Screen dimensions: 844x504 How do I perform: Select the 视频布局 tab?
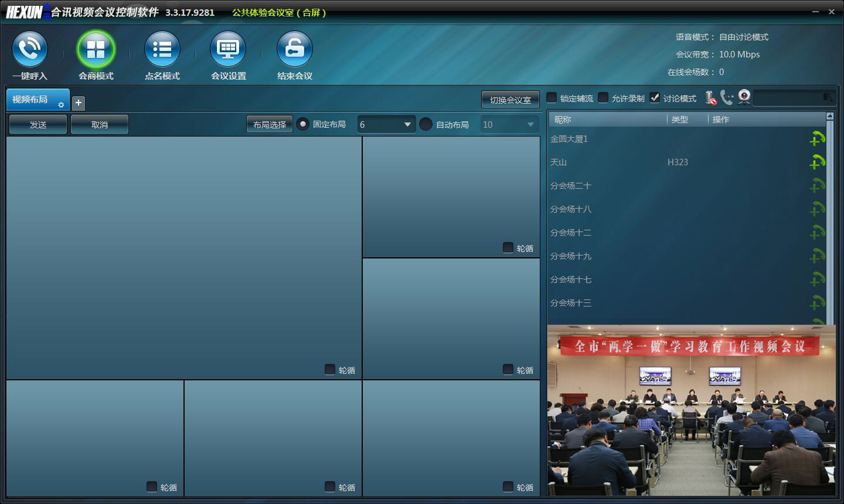[35, 100]
